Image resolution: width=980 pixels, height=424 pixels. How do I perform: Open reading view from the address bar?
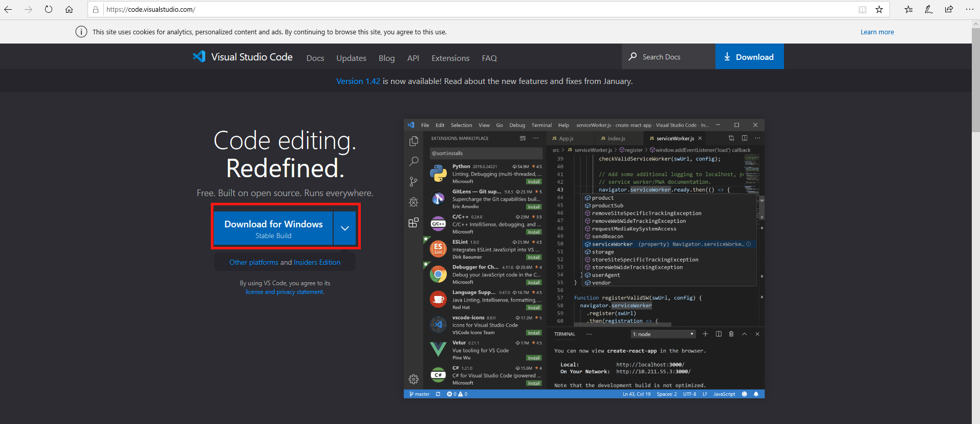[x=863, y=9]
